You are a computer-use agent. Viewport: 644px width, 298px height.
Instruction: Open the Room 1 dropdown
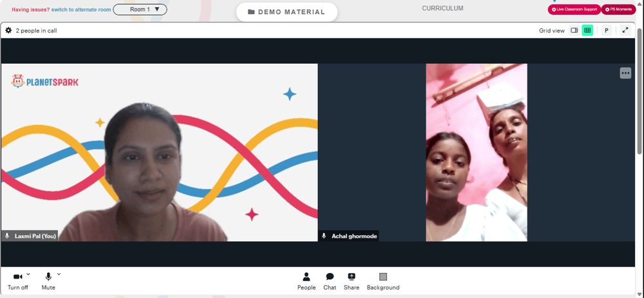tap(140, 10)
